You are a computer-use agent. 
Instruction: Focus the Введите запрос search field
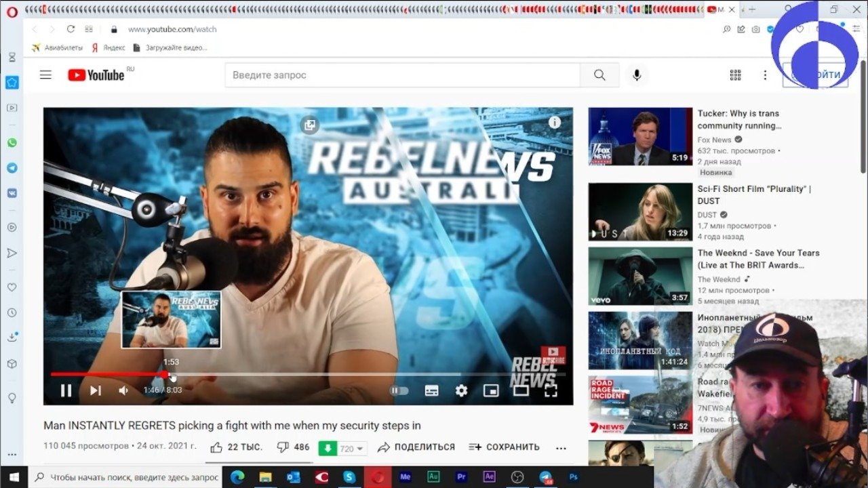pyautogui.click(x=402, y=75)
